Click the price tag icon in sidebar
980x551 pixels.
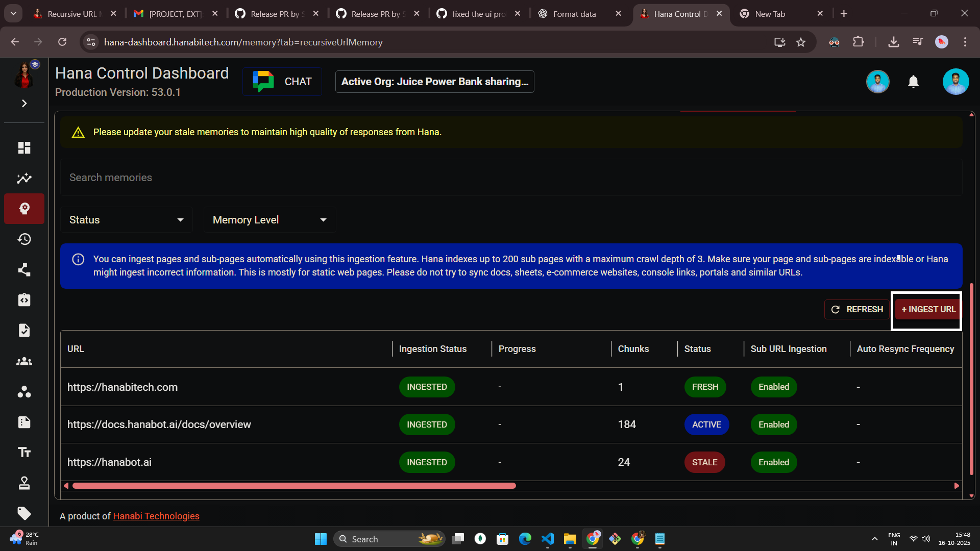click(x=24, y=513)
